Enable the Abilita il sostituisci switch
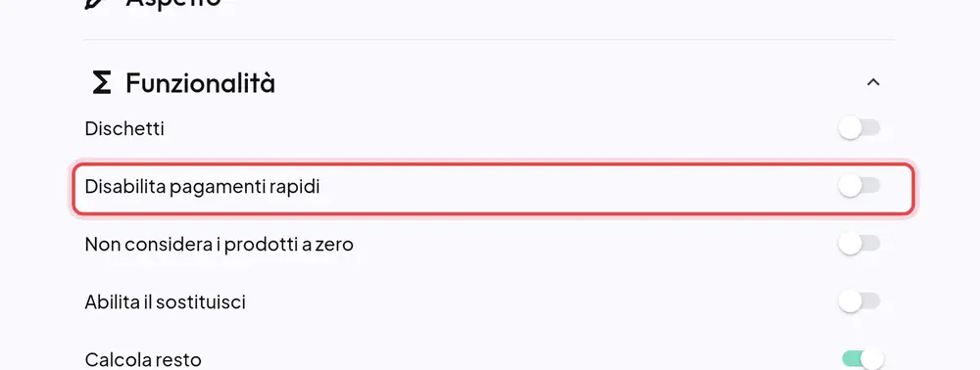 (x=859, y=302)
